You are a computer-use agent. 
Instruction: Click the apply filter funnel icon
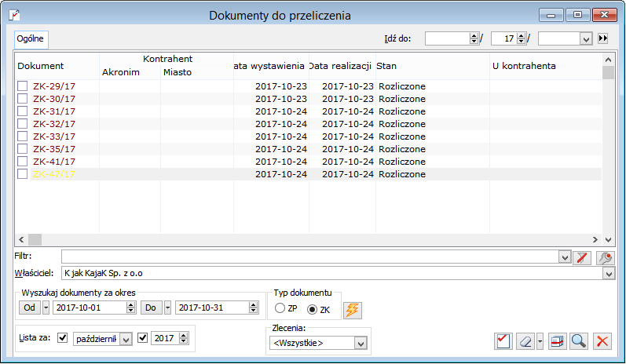pyautogui.click(x=582, y=257)
